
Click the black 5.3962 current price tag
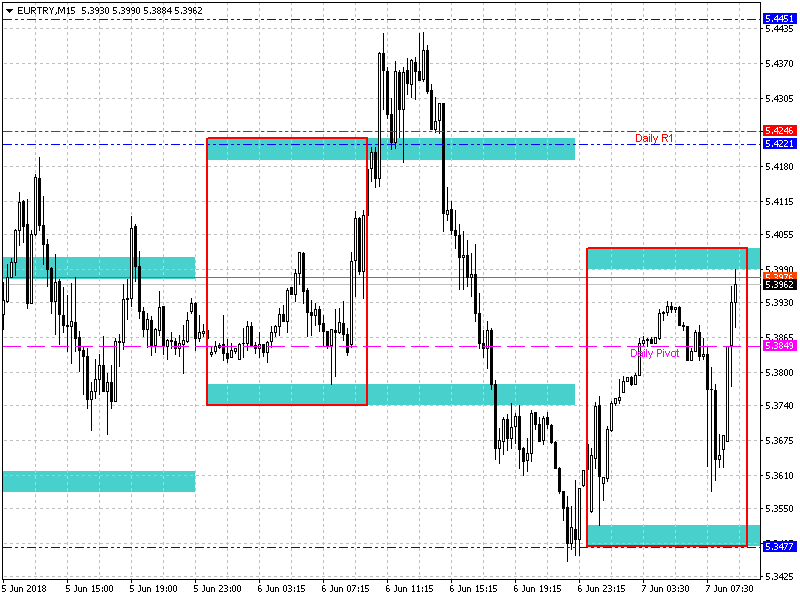click(779, 285)
